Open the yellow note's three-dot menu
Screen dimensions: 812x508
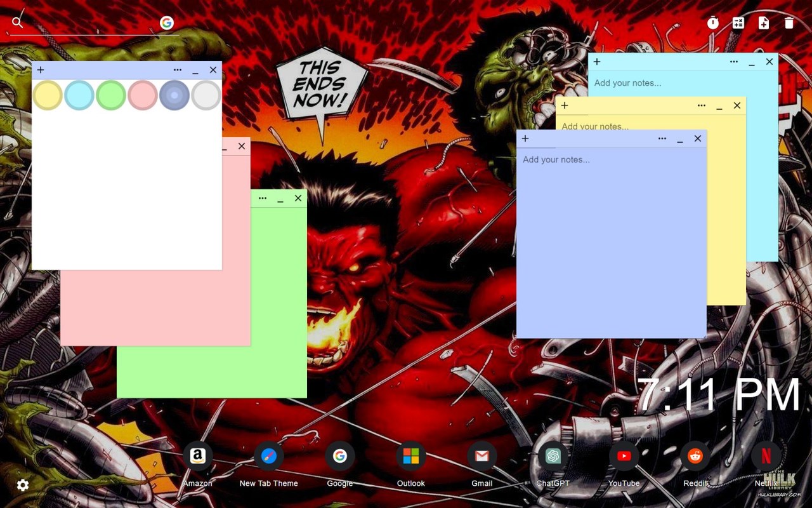[x=702, y=105]
